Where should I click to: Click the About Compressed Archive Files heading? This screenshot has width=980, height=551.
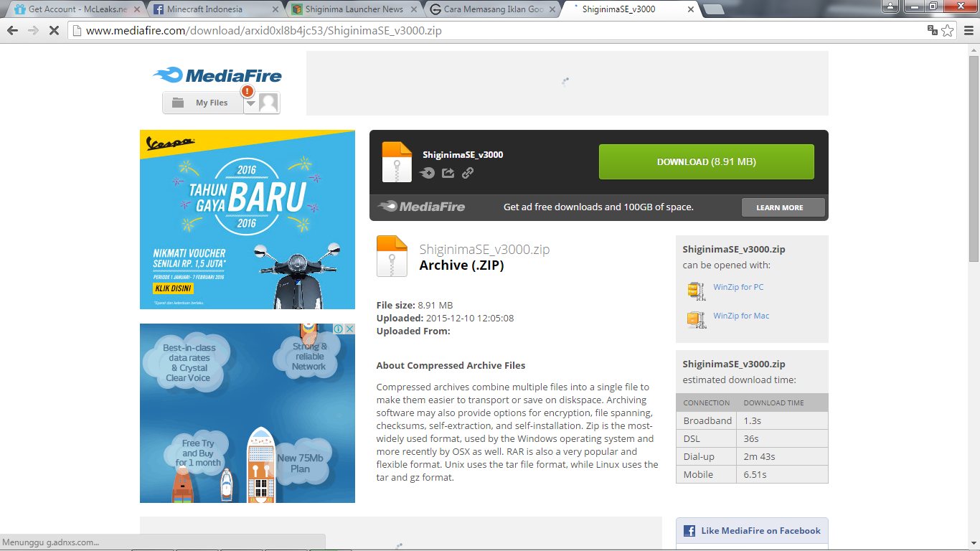[451, 365]
